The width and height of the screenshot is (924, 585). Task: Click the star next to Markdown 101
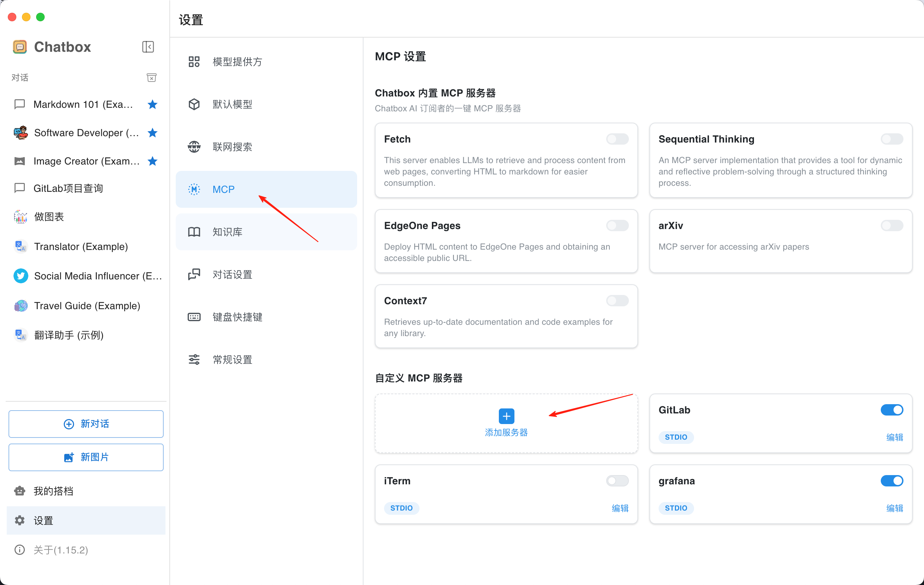(152, 105)
